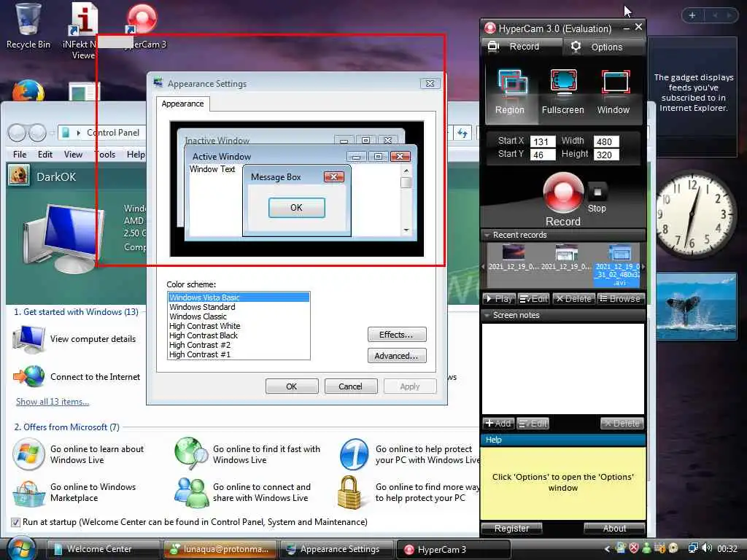Choose High Contrast #2 color scheme
This screenshot has height=560, width=747.
[239, 345]
